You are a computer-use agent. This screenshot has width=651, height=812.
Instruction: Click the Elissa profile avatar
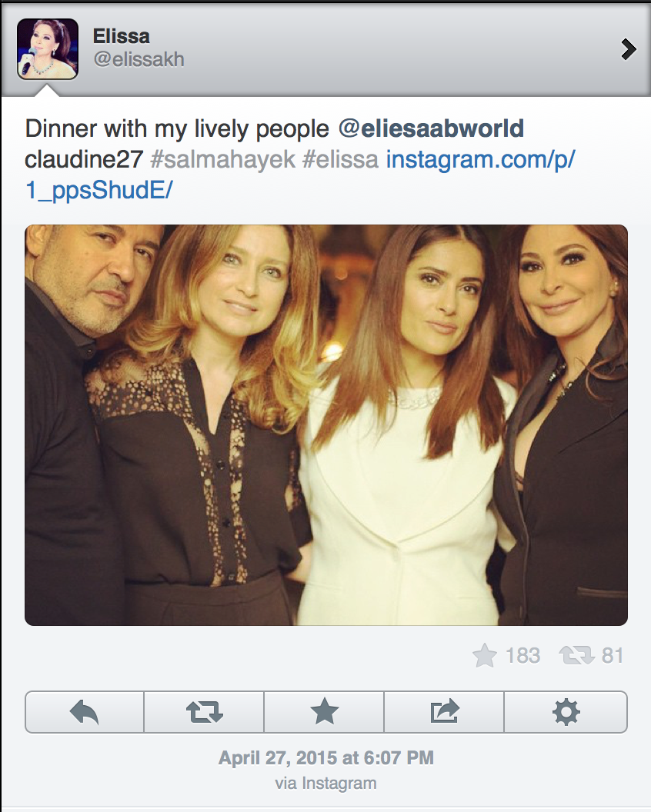tap(48, 49)
